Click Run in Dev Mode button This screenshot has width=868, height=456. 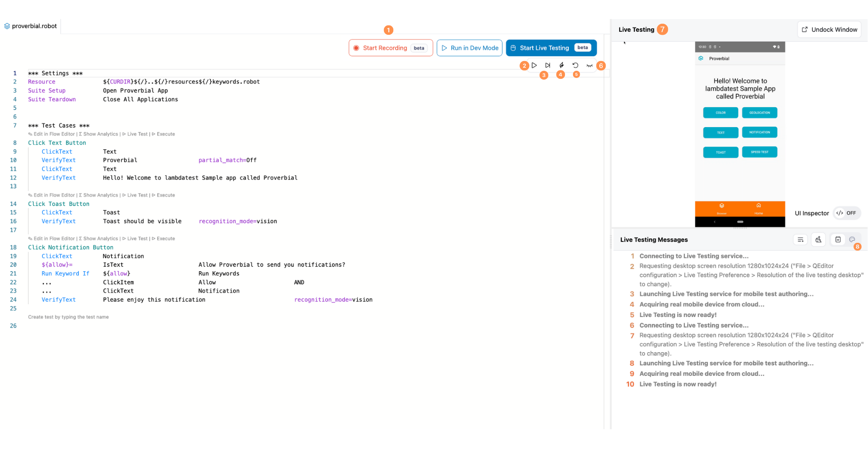pyautogui.click(x=470, y=48)
